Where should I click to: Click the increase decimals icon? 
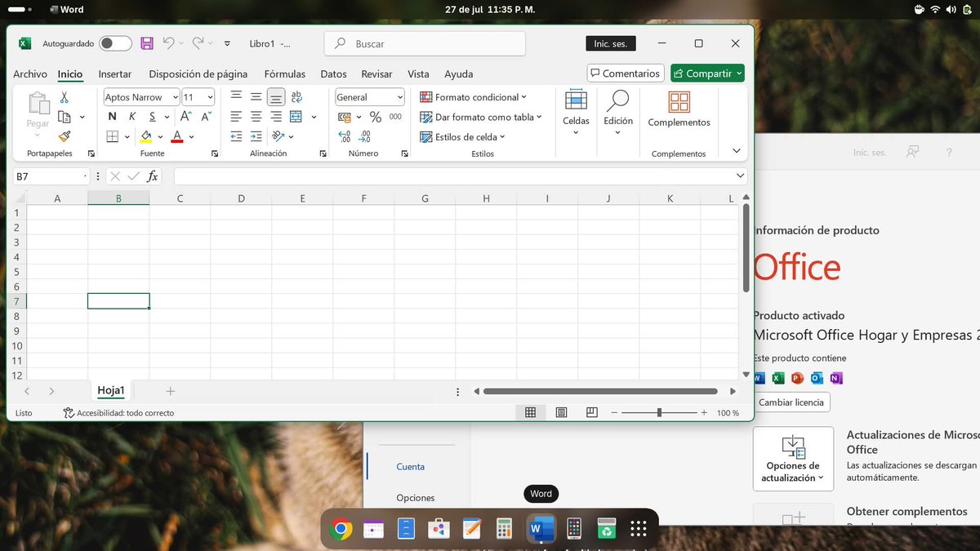pos(345,137)
